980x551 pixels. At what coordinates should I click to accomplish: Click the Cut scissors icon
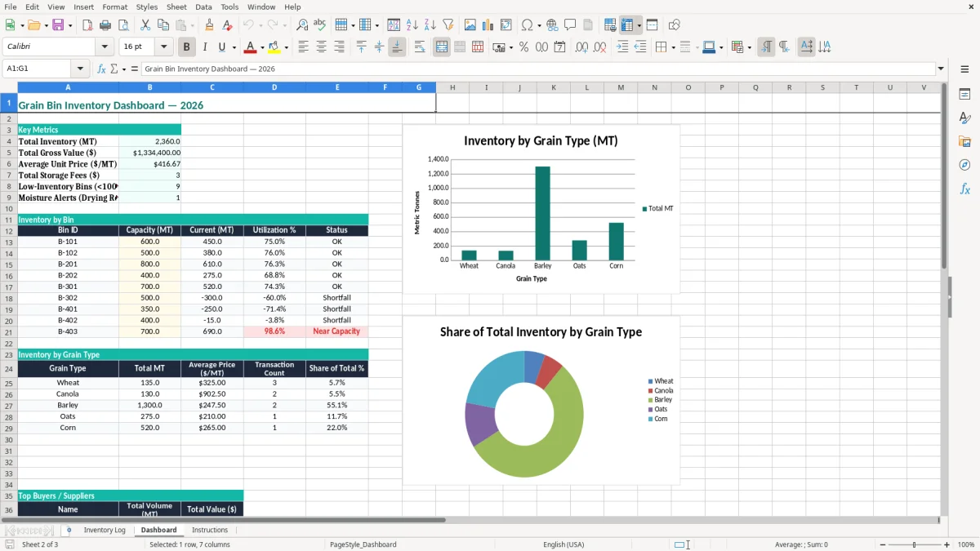(x=145, y=25)
